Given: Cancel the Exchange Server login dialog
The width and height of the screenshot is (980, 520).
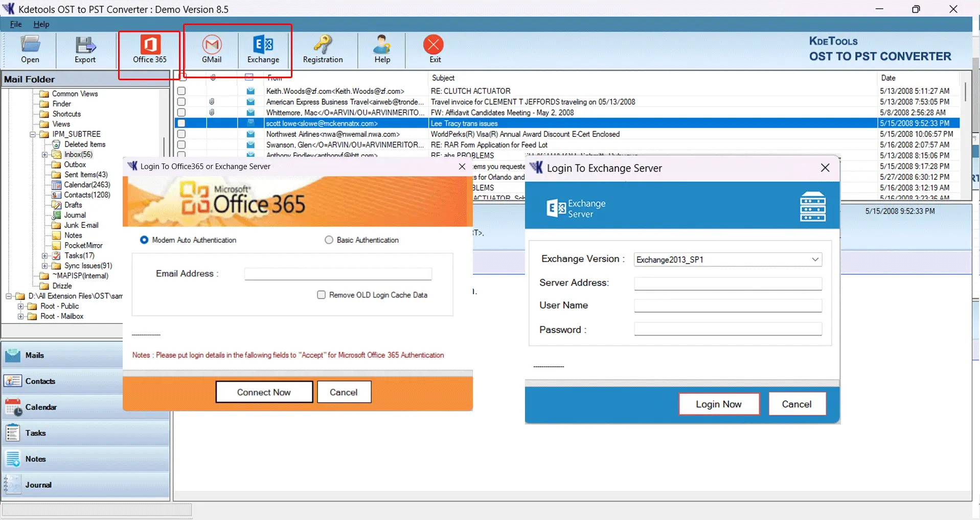Looking at the screenshot, I should [x=796, y=404].
